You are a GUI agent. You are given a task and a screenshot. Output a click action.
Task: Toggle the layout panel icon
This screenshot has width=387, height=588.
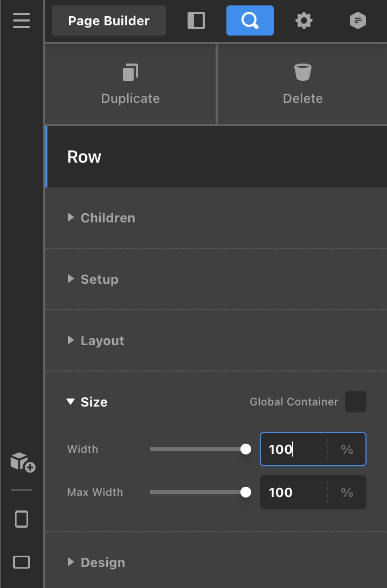[196, 20]
